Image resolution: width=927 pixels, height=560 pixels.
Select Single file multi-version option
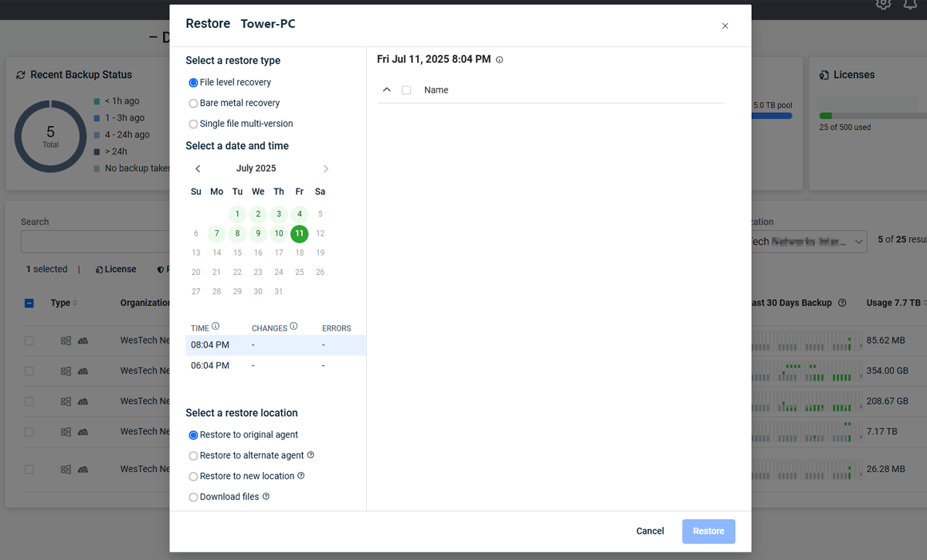pos(193,124)
